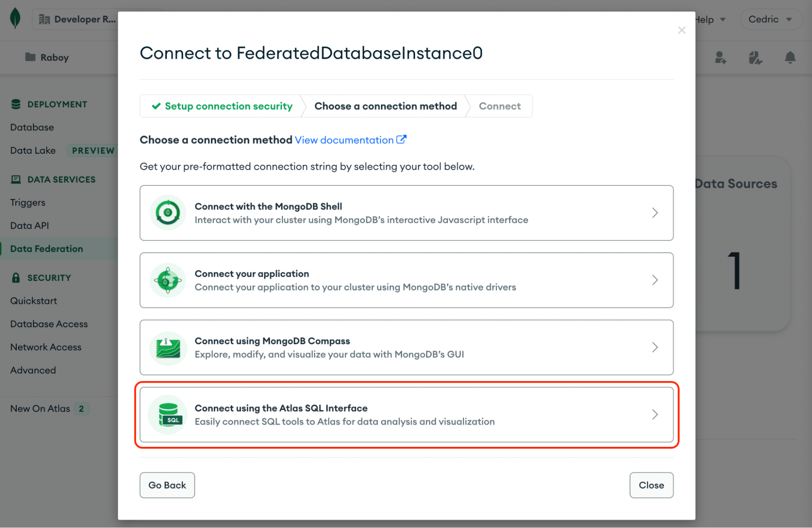Open Network Access in sidebar

coord(45,347)
